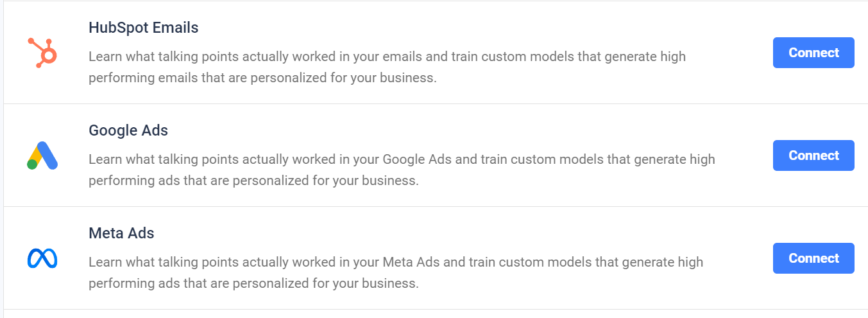Select the Google Ads heading

128,130
